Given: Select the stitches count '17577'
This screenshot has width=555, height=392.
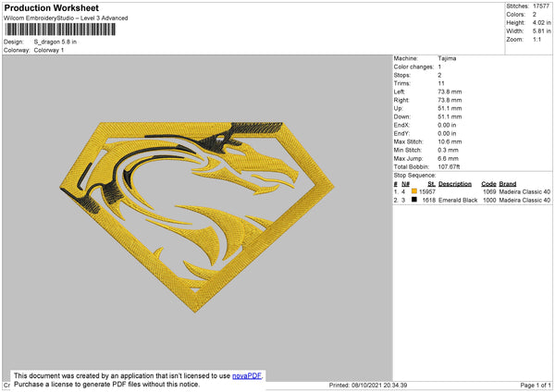Looking at the screenshot, I should 541,6.
